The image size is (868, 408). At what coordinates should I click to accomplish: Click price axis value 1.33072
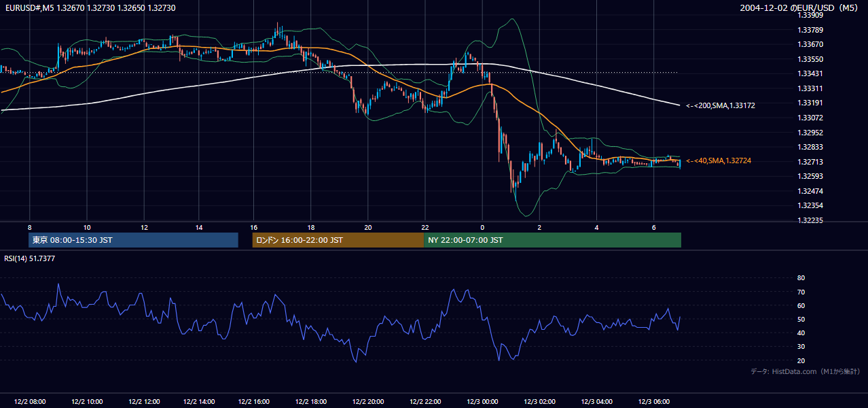tap(810, 118)
